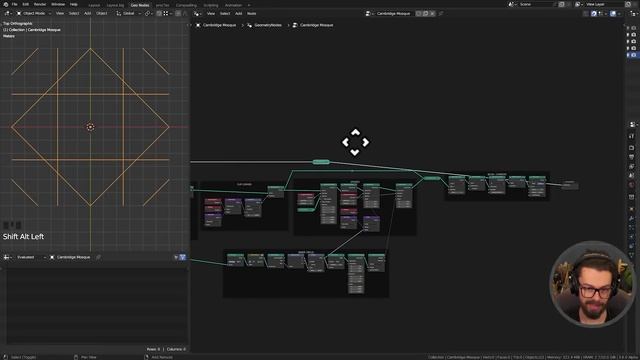Open the 3D viewport Object menu
The width and height of the screenshot is (640, 360).
point(102,13)
